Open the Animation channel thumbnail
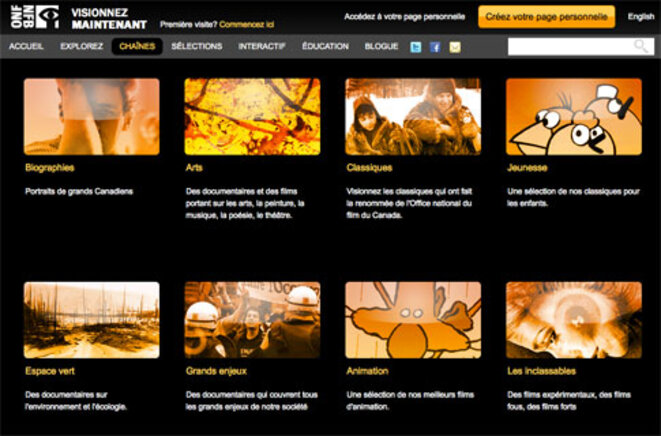 click(x=412, y=319)
